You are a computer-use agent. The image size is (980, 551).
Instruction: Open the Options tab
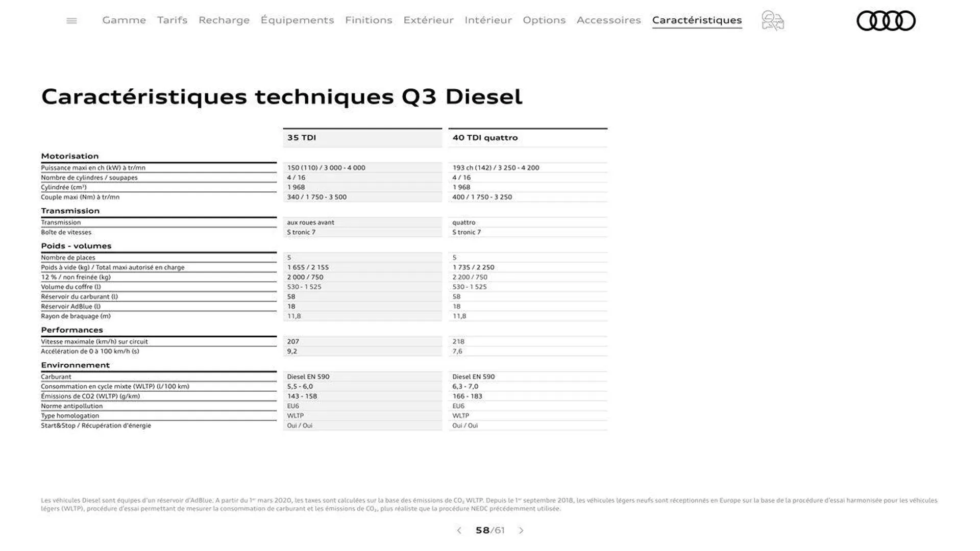[544, 20]
